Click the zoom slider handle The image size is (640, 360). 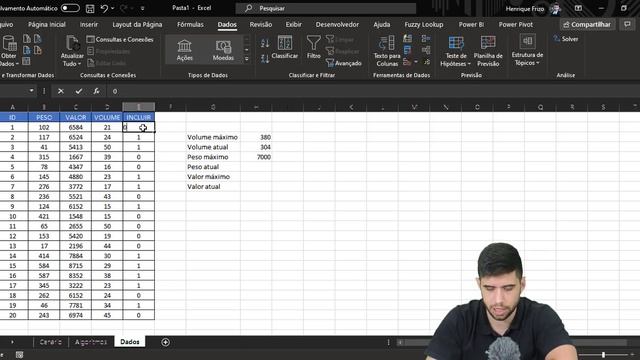603,355
